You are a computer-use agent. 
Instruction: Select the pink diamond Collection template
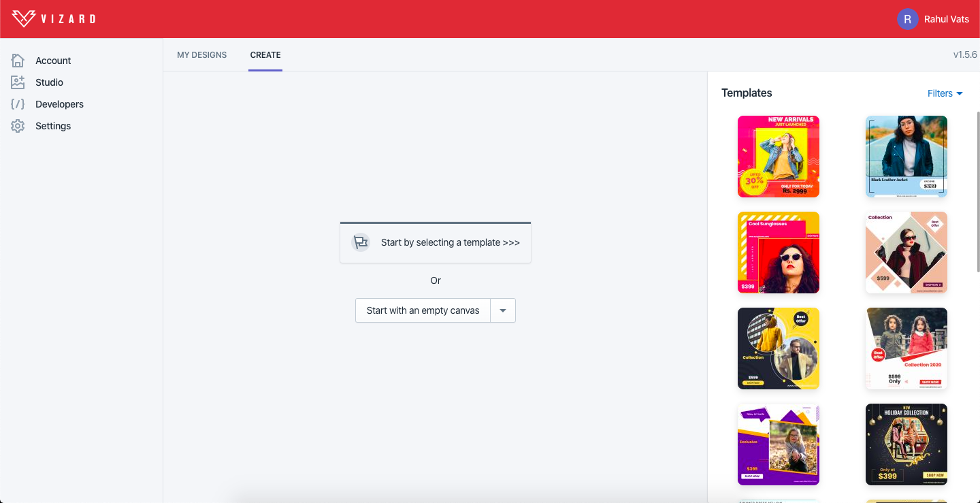(x=906, y=253)
